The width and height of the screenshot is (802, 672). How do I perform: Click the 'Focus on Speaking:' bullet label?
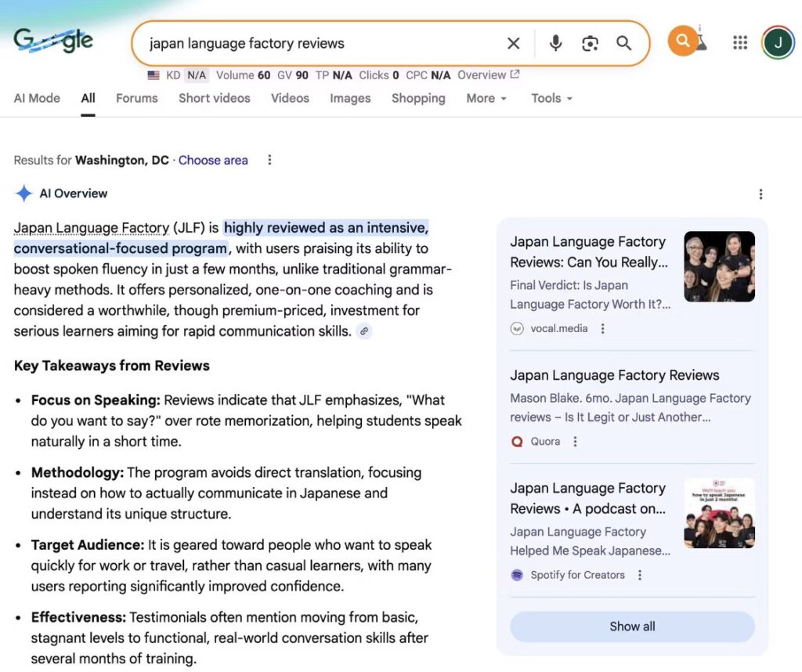point(96,400)
